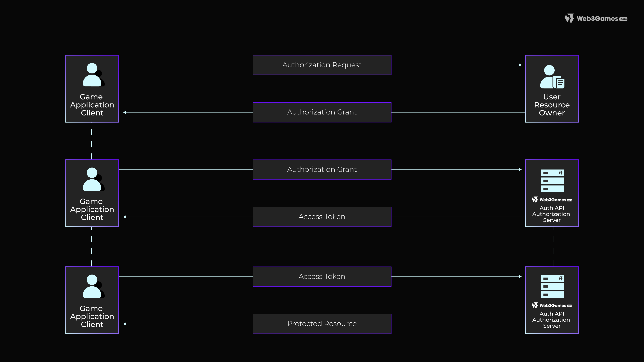Image resolution: width=644 pixels, height=362 pixels.
Task: Click the server stack icon in the bottom row
Action: (552, 287)
